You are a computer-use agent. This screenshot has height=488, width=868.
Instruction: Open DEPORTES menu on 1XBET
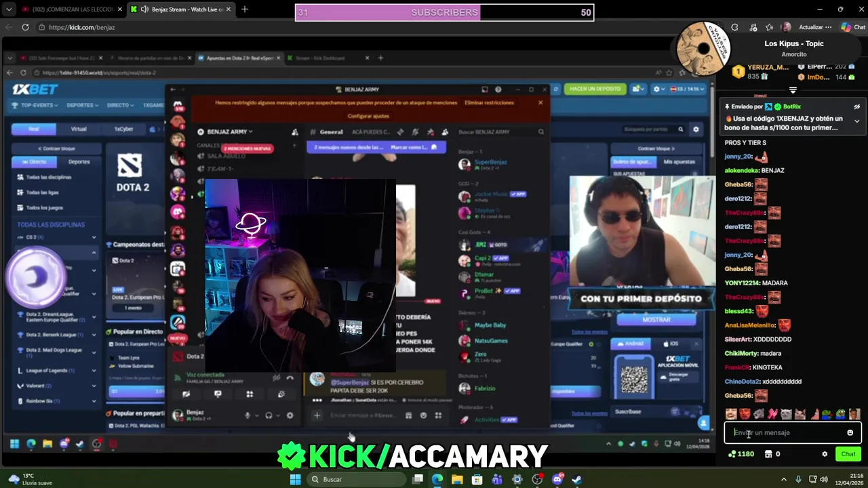click(83, 105)
